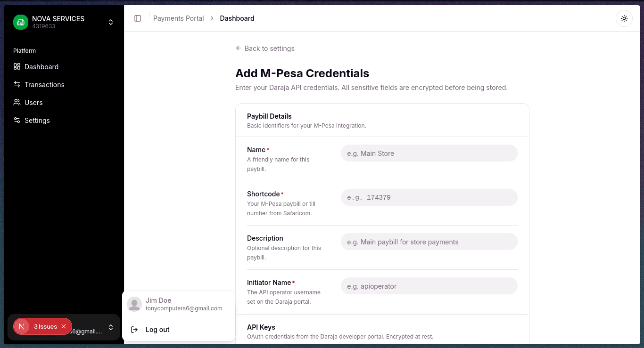Screen dimensions: 644x348
Task: Click Log out in the user menu
Action: (179, 330)
